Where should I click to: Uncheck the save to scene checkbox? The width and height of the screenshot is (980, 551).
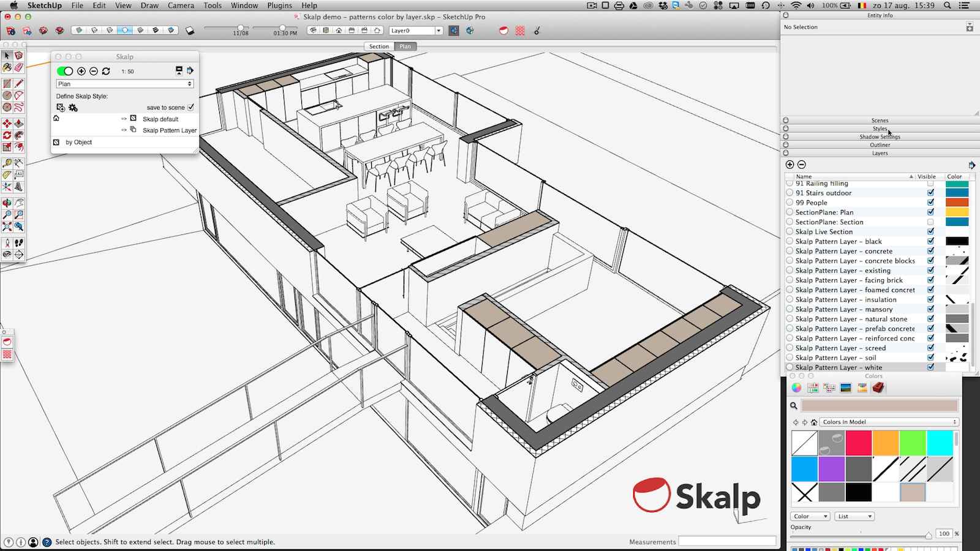191,107
